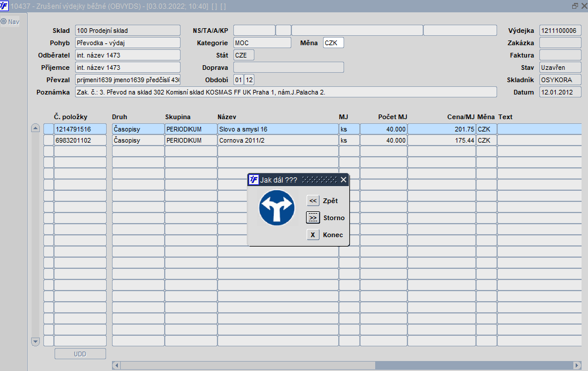Click 'ks' unit in Slovo a smysl row
This screenshot has width=588, height=371.
pyautogui.click(x=349, y=129)
